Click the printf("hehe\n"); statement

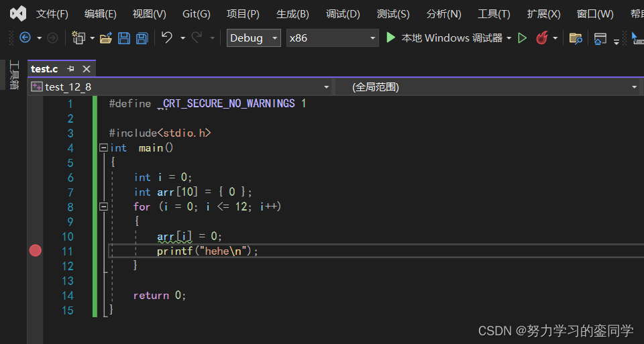(x=207, y=251)
